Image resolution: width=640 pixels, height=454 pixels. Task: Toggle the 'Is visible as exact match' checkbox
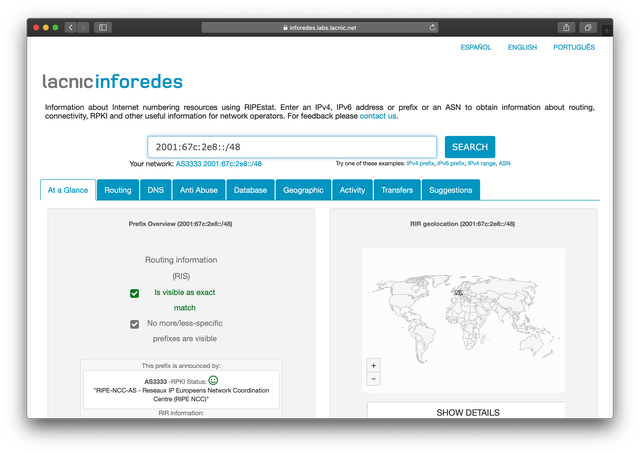point(134,293)
